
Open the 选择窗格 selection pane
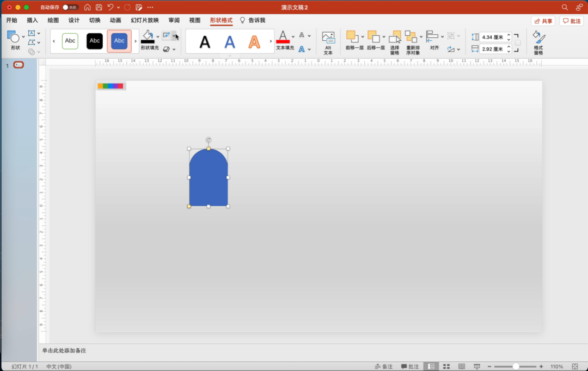point(395,43)
